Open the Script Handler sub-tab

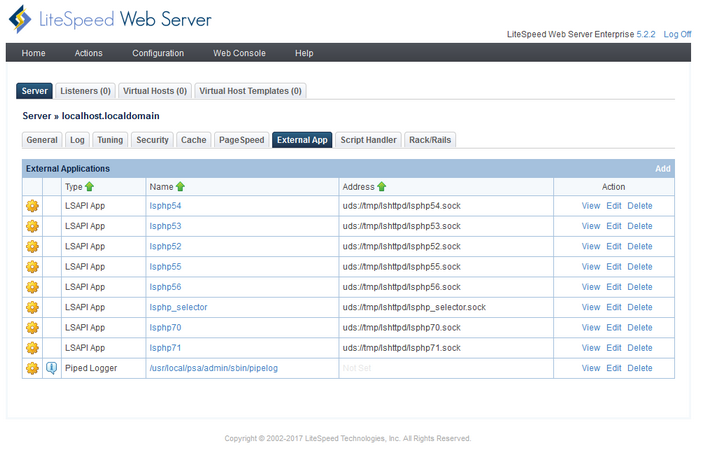coord(368,140)
